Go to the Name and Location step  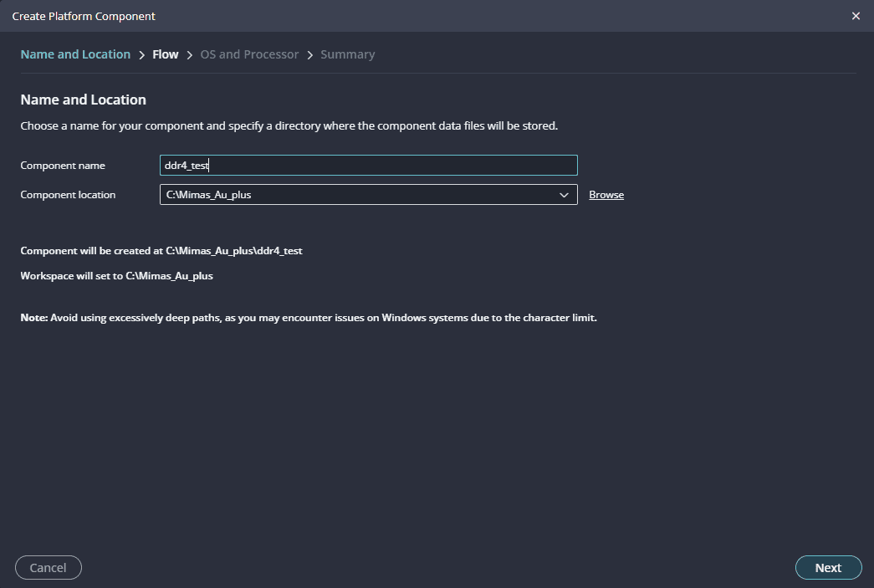75,54
